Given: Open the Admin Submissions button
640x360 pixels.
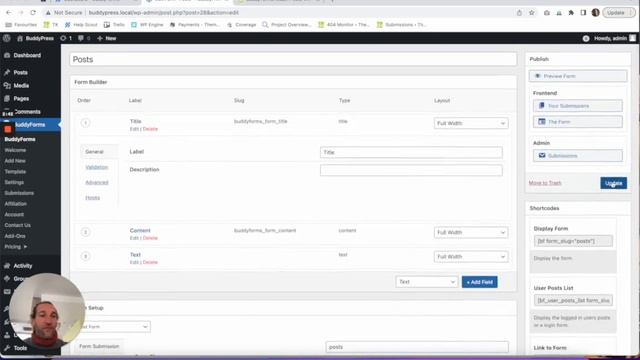Looking at the screenshot, I should pos(578,156).
